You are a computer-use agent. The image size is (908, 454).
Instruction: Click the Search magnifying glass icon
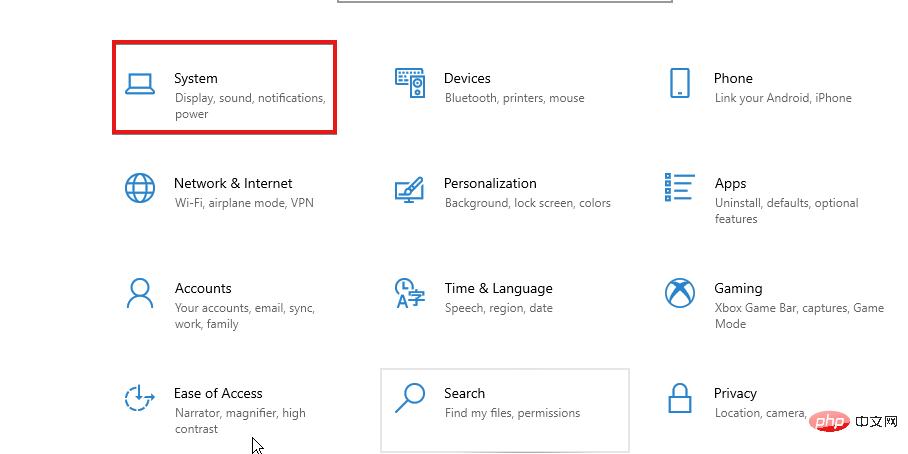point(410,398)
